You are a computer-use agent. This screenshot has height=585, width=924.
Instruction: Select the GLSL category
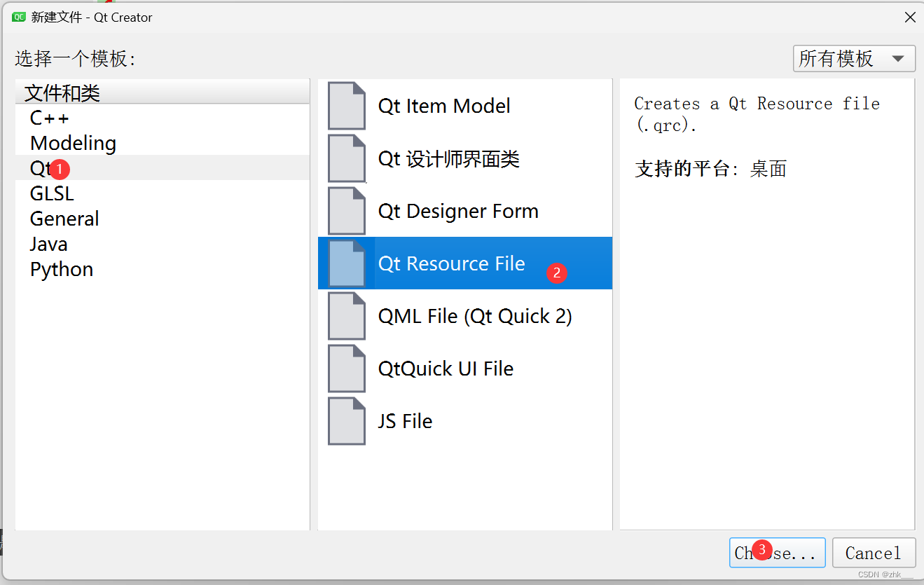163,193
